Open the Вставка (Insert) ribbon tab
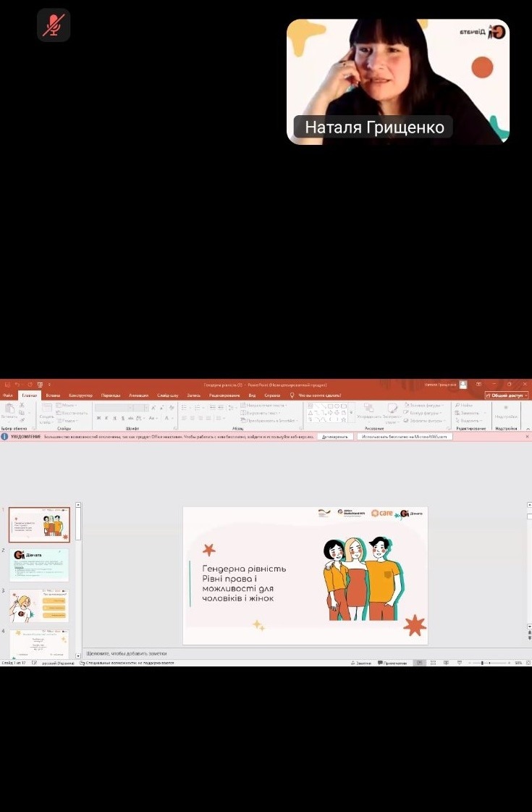Screen dimensions: 532x812 coord(53,395)
